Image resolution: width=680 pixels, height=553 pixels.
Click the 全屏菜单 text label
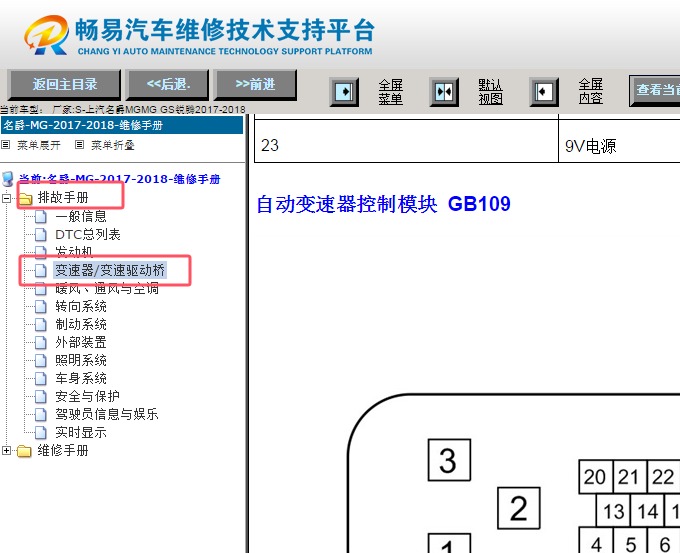[390, 92]
